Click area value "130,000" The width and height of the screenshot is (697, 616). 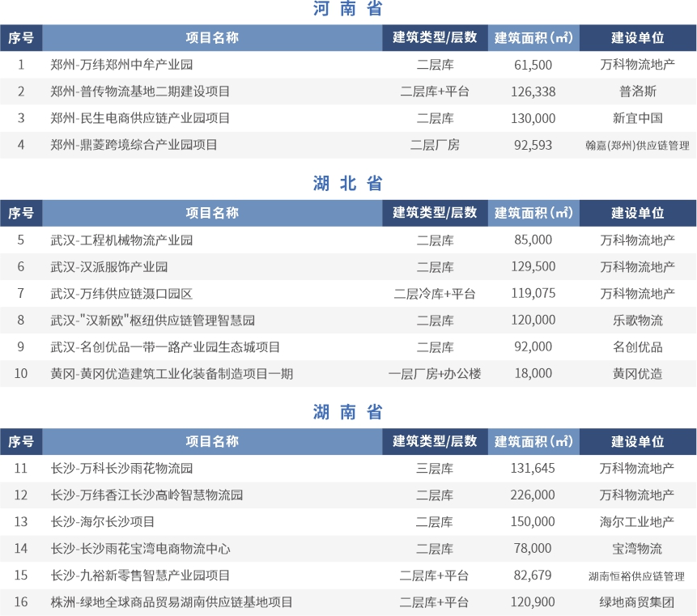(x=533, y=118)
